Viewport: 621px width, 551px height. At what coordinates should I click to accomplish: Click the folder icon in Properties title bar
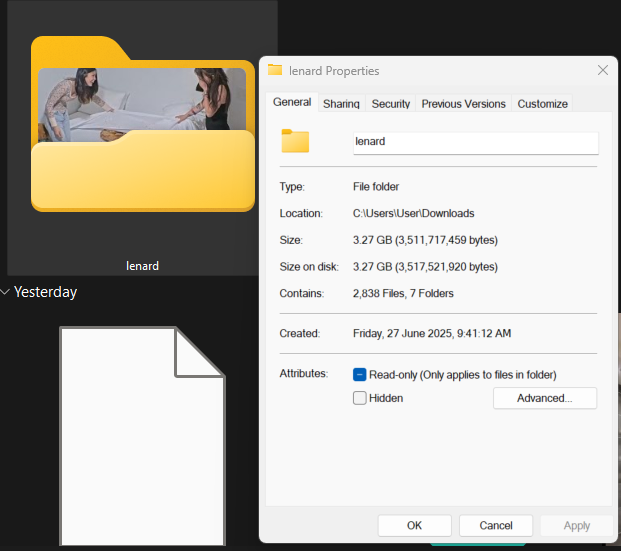coord(275,70)
